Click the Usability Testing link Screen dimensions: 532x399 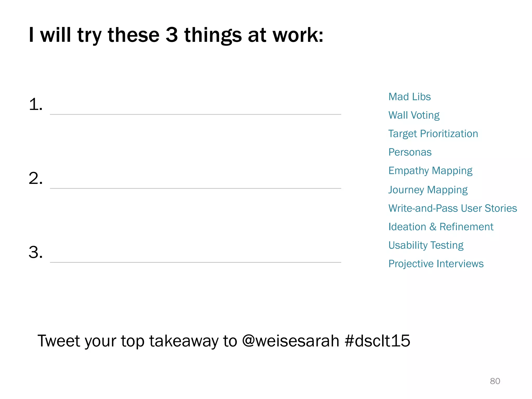tap(426, 245)
